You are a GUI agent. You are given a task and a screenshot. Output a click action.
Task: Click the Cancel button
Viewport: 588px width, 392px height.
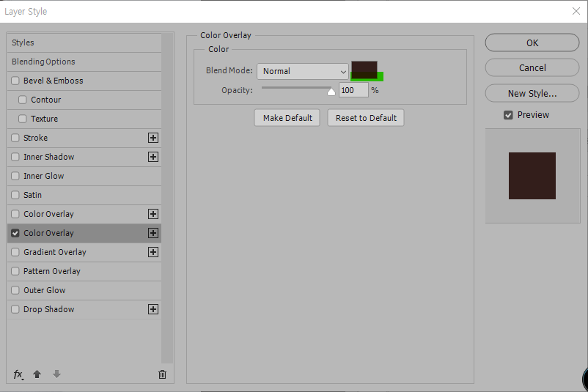coord(532,68)
